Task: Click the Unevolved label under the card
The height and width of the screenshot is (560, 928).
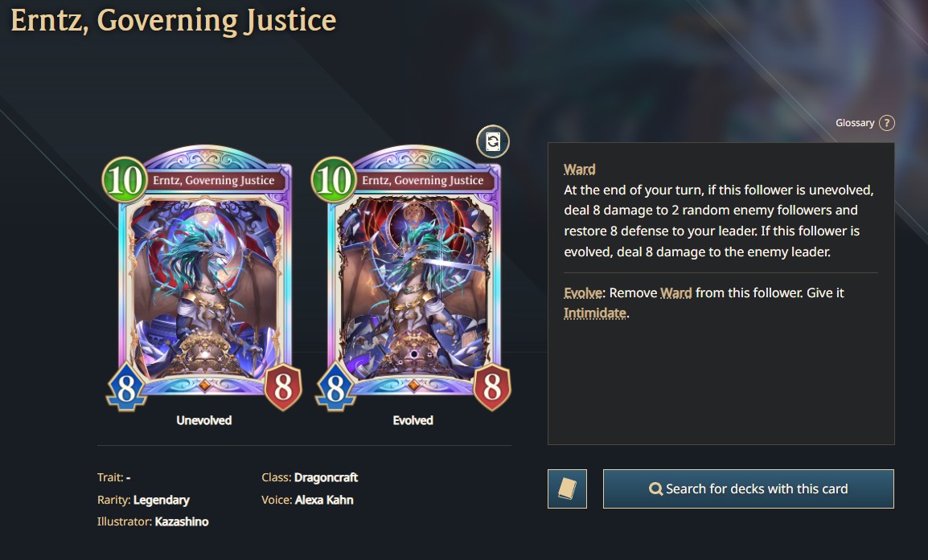Action: click(x=204, y=420)
